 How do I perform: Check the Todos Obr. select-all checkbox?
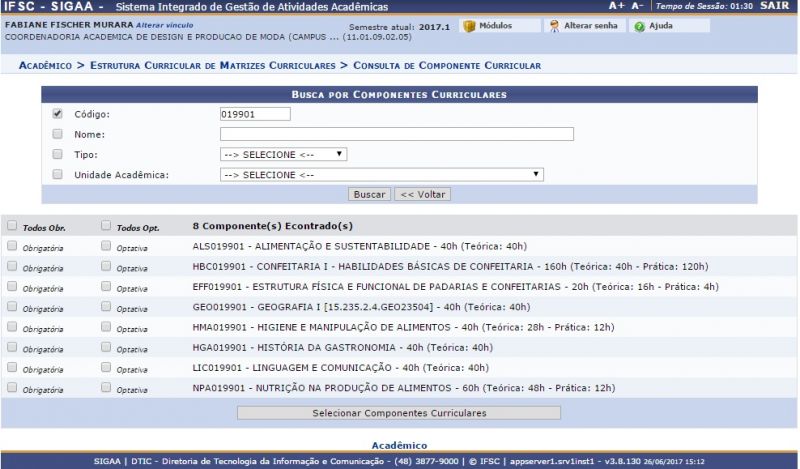[x=12, y=226]
